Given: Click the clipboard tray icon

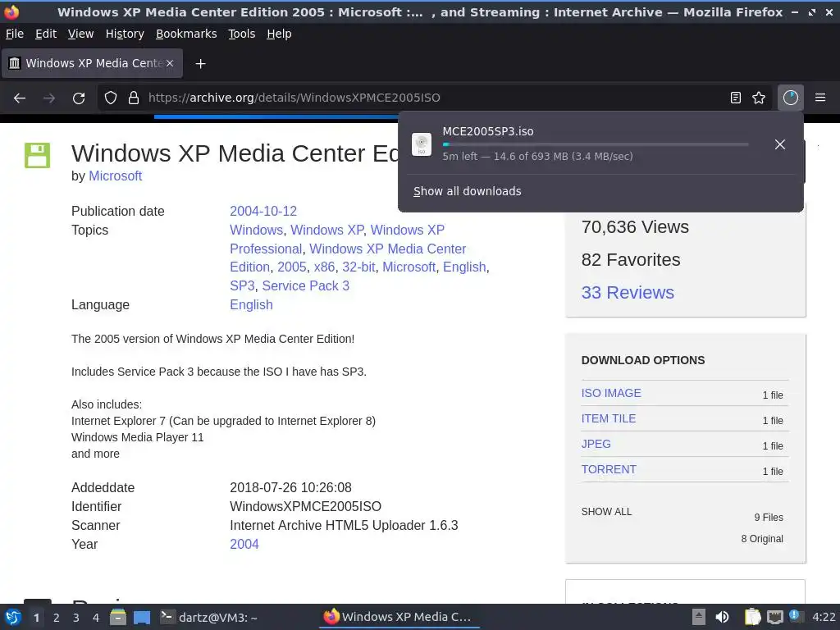Looking at the screenshot, I should (752, 617).
